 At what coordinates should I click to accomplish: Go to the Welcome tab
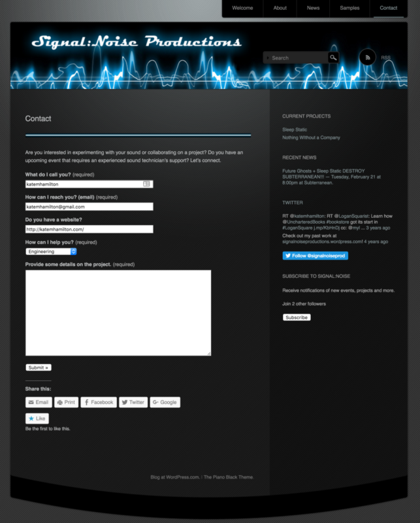pos(242,8)
